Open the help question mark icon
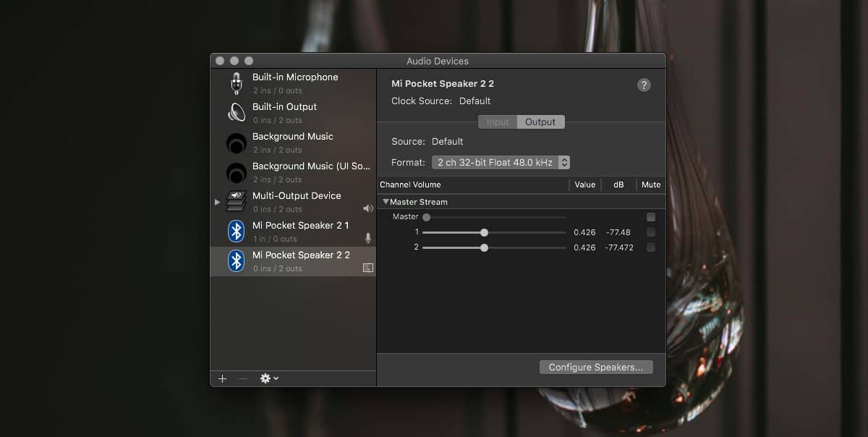The height and width of the screenshot is (437, 868). click(x=644, y=85)
